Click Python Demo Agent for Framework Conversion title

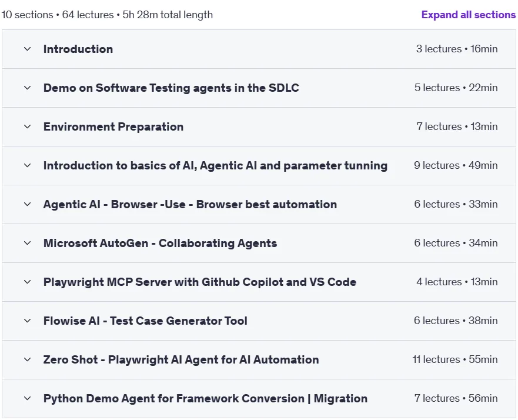205,398
